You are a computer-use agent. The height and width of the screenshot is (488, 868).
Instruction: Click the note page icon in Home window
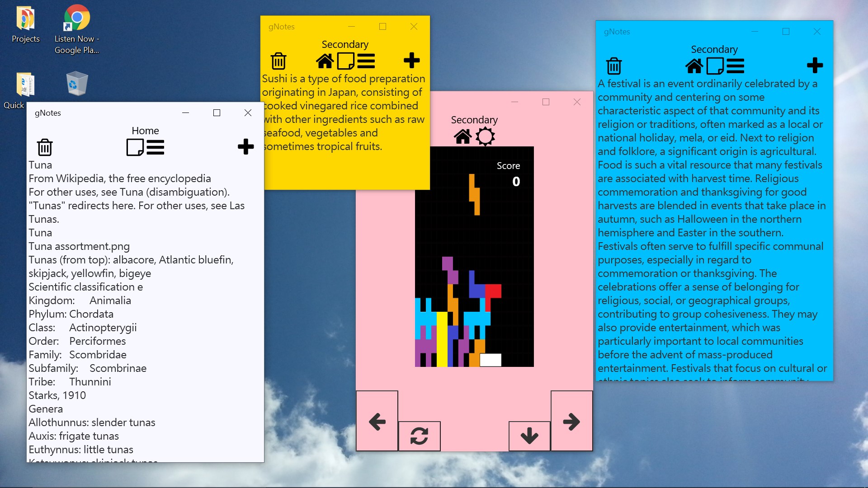[135, 147]
